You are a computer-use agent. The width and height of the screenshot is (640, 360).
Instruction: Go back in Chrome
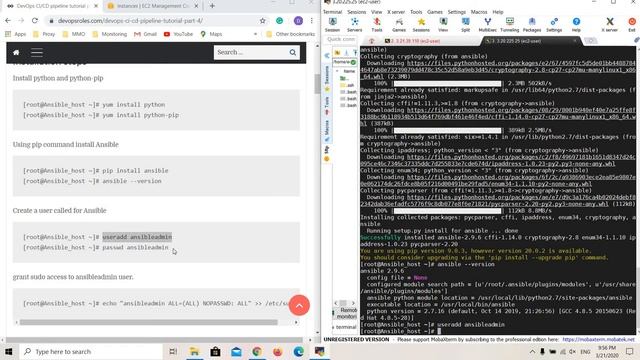coord(8,20)
